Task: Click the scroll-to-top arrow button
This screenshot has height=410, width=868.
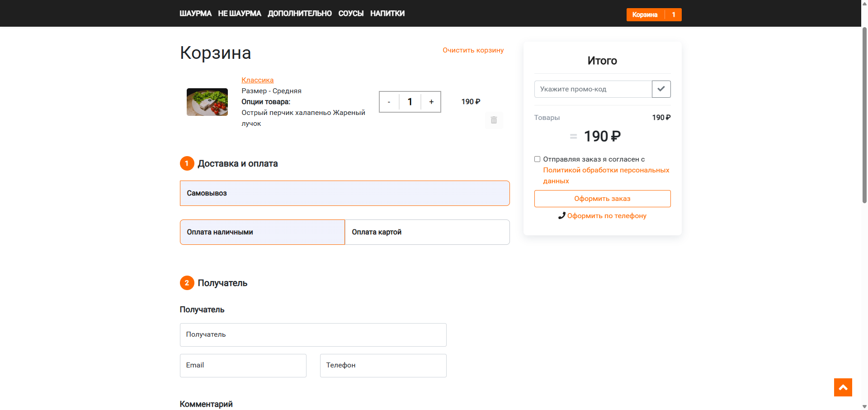Action: click(843, 387)
